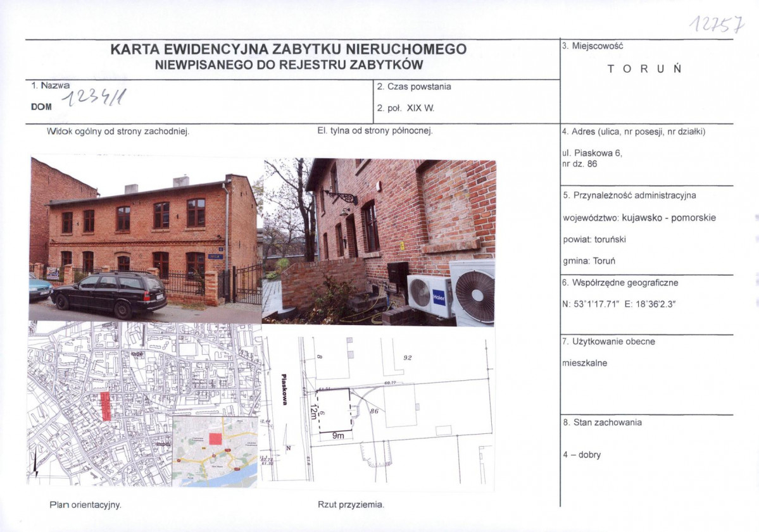Click the handwritten number '12757' at top right
759x532 pixels.
pos(717,24)
